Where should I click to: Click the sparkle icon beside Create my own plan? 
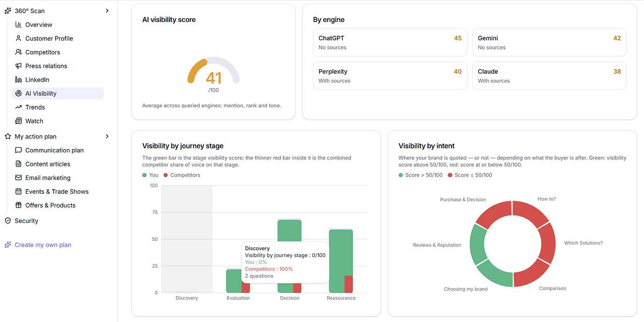8,245
